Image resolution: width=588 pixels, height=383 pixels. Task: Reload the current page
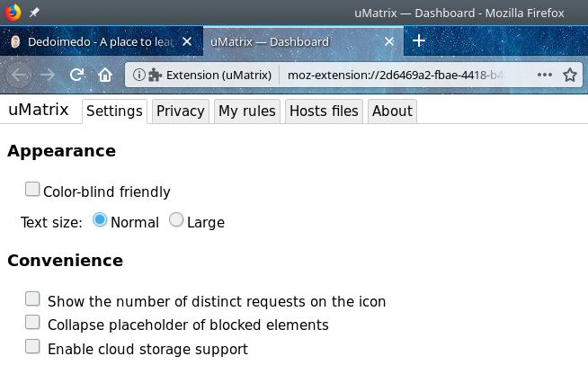tap(77, 75)
